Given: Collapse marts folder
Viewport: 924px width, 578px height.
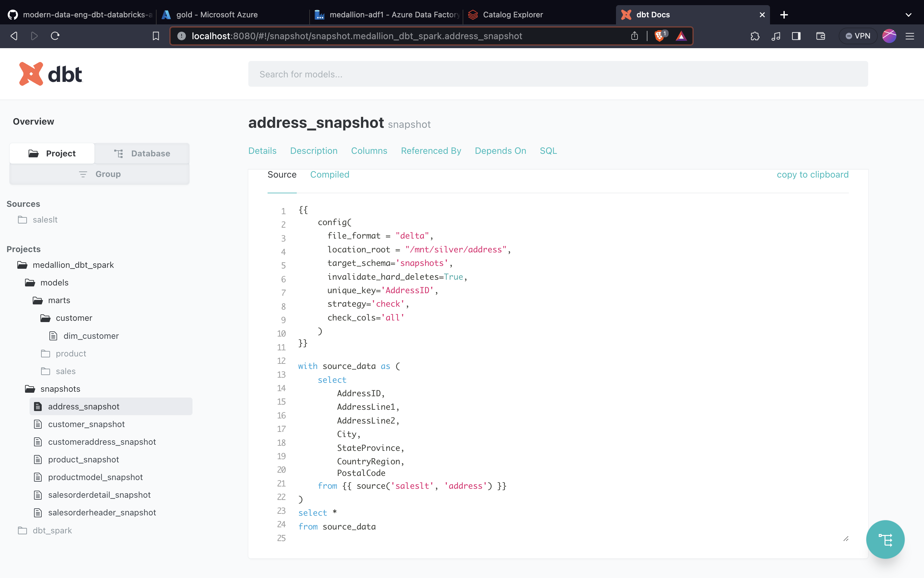Looking at the screenshot, I should click(x=52, y=300).
